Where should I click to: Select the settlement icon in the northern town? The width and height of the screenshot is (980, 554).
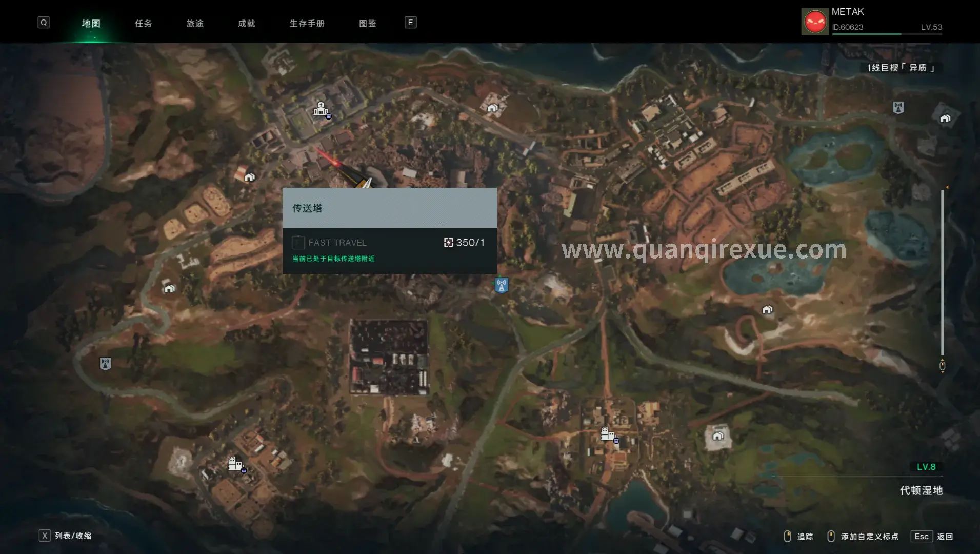(x=321, y=109)
